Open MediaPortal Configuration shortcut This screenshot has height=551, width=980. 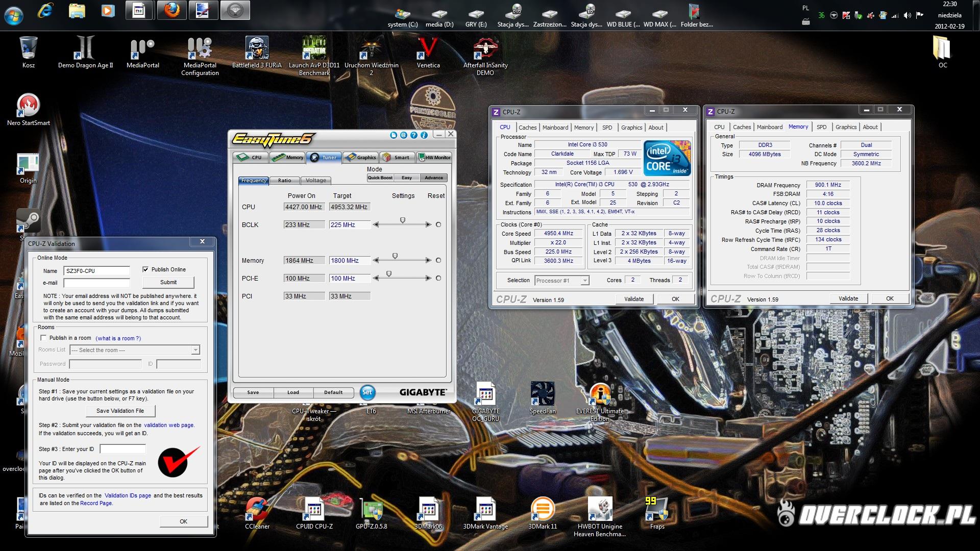click(200, 56)
